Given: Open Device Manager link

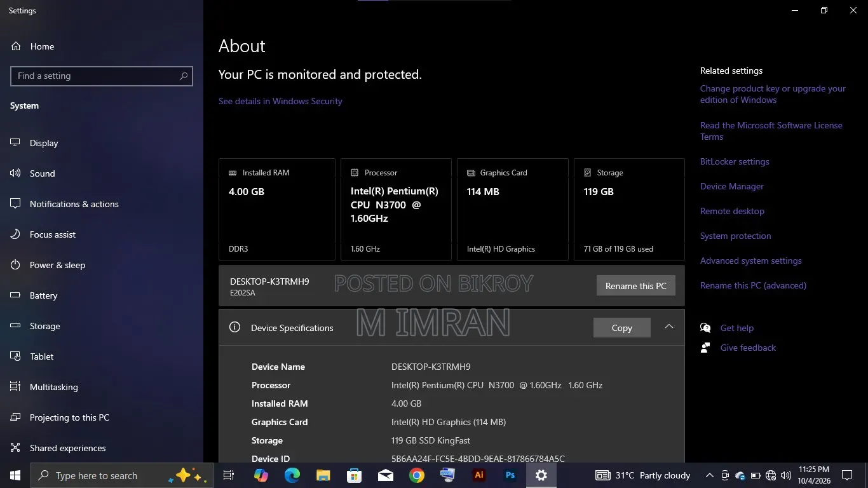Looking at the screenshot, I should (x=732, y=186).
